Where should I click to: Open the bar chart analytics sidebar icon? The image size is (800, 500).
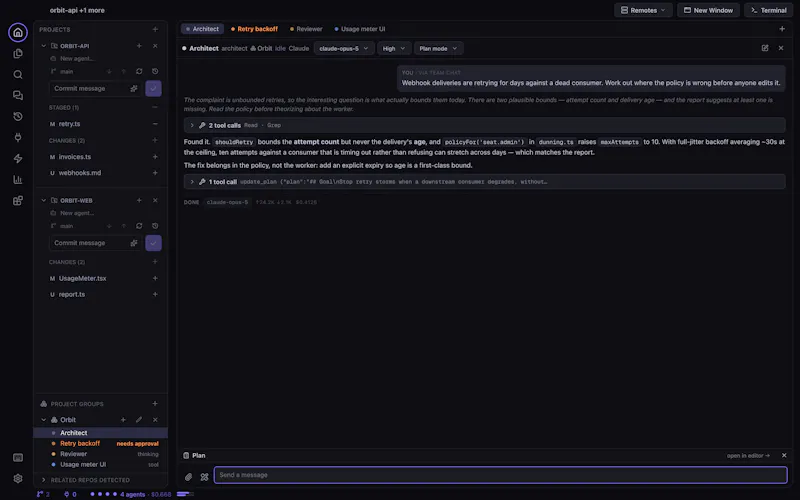(x=18, y=180)
